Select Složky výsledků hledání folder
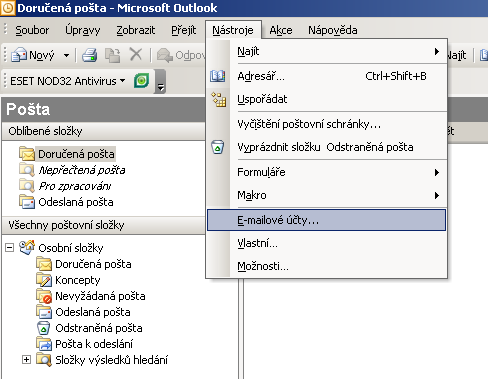This screenshot has width=488, height=379. [x=111, y=360]
